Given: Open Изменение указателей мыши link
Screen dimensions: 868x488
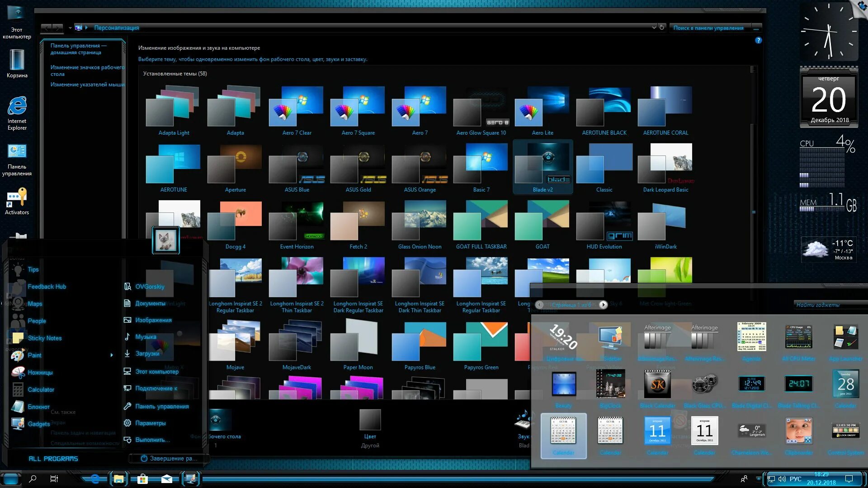Looking at the screenshot, I should pos(87,84).
